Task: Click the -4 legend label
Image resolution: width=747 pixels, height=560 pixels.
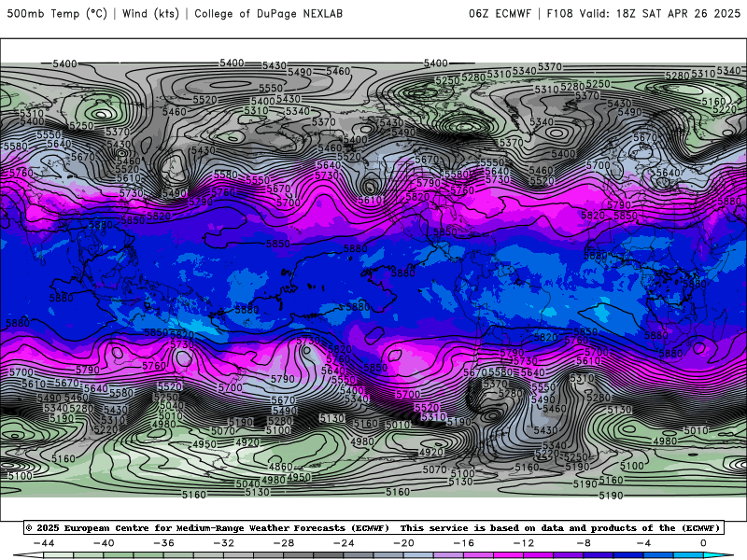Action: point(644,543)
